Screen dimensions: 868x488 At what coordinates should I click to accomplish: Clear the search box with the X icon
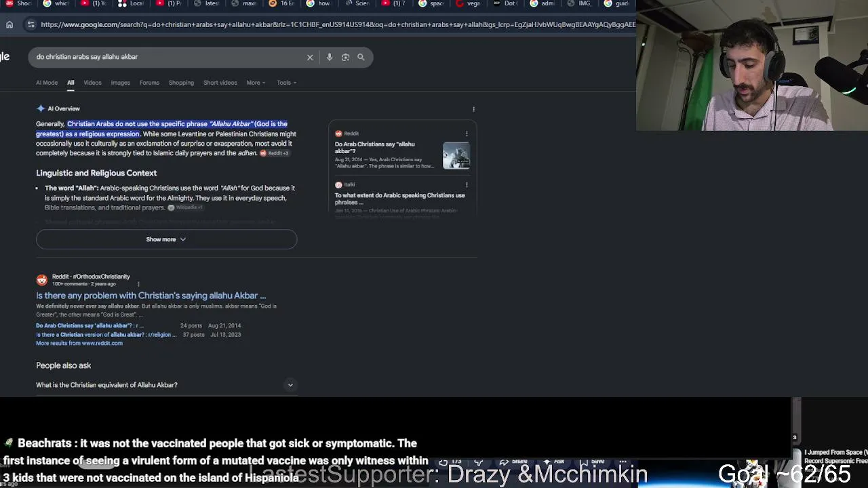tap(310, 57)
